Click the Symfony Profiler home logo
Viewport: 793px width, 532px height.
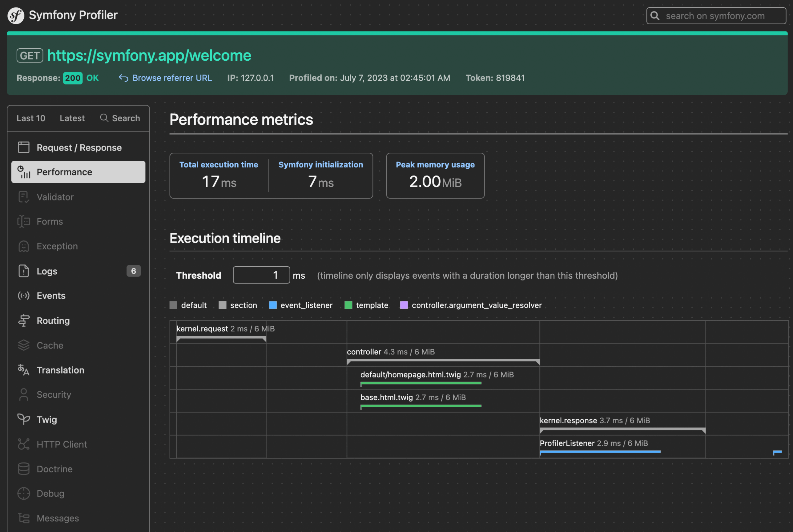(x=15, y=14)
